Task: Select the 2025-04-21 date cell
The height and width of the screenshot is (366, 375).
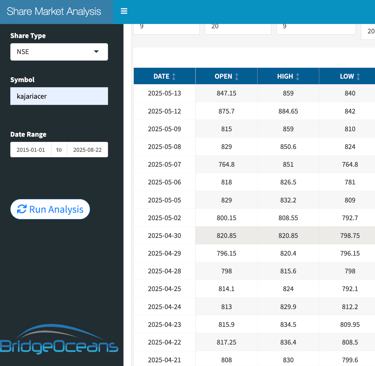Action: tap(164, 360)
